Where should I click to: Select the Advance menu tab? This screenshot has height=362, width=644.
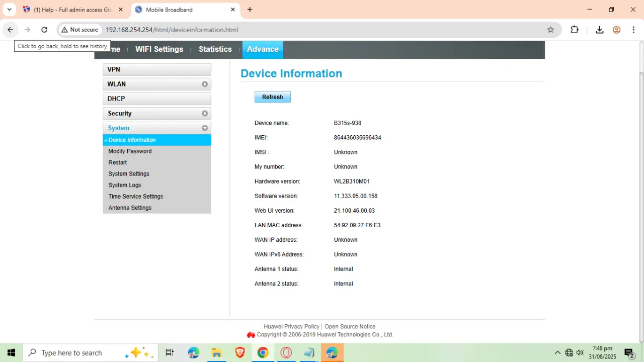point(263,49)
